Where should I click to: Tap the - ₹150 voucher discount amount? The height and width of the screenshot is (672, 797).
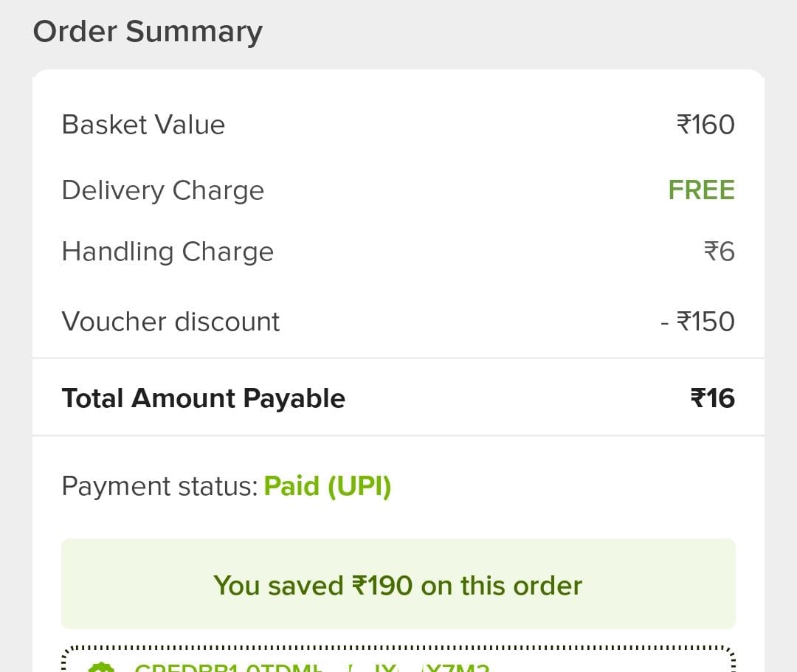click(697, 322)
